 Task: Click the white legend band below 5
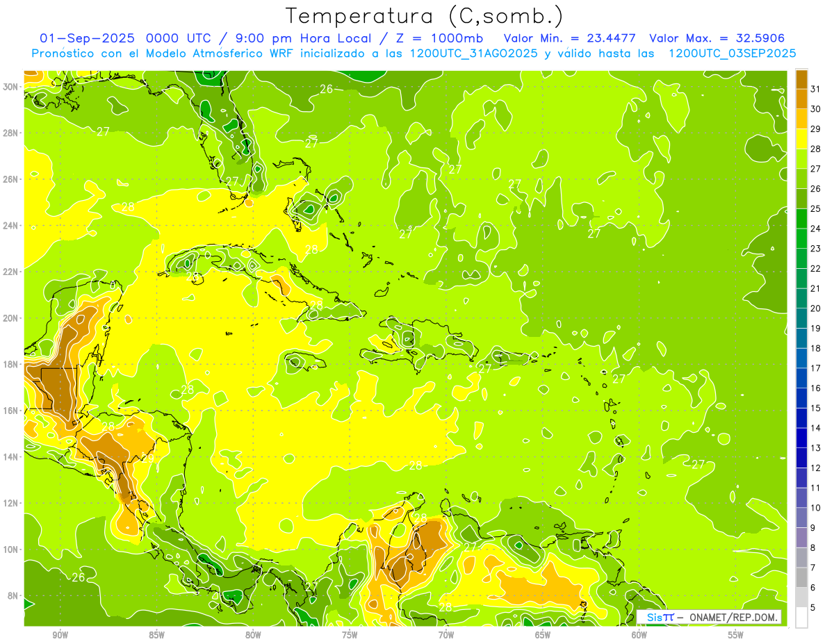(801, 618)
